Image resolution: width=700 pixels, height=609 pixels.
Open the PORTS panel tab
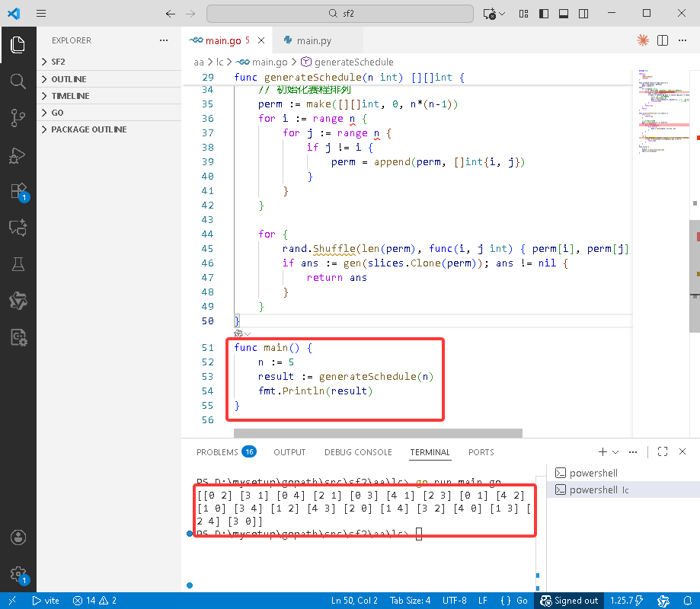(x=481, y=452)
